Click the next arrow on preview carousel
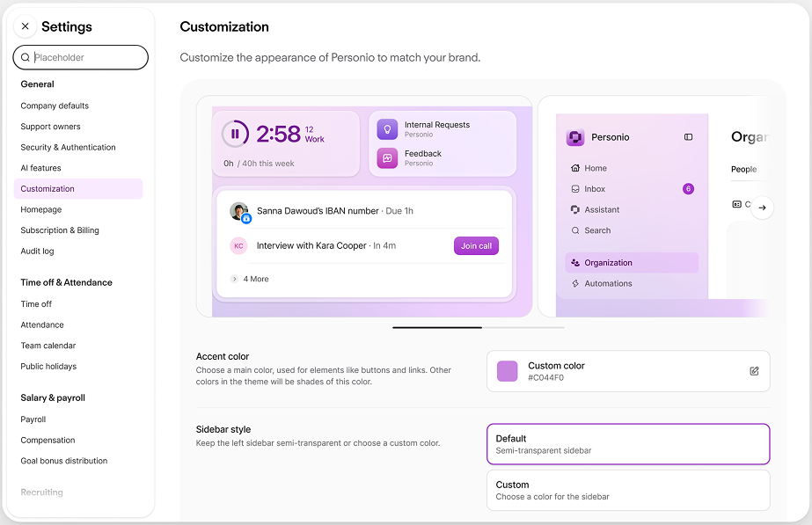The width and height of the screenshot is (812, 525). (762, 208)
